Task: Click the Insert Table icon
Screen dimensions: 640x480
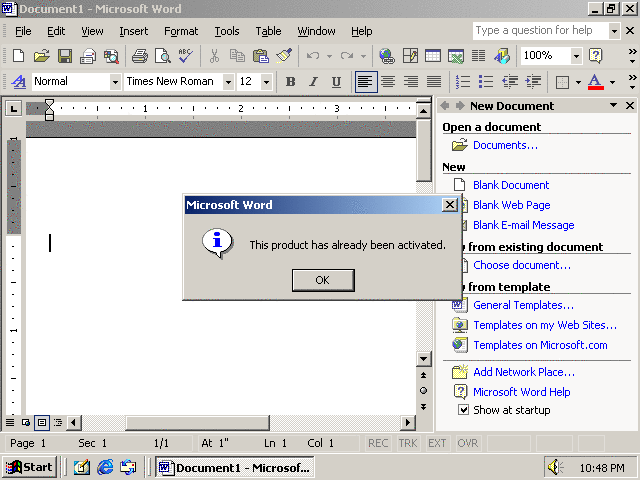Action: pyautogui.click(x=433, y=56)
